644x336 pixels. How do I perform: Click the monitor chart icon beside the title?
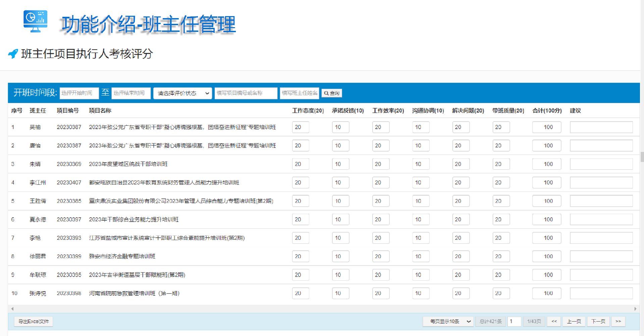click(35, 21)
